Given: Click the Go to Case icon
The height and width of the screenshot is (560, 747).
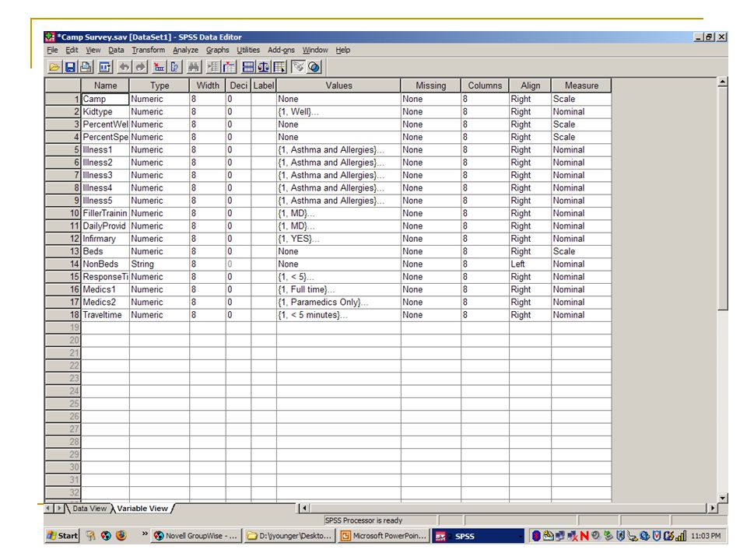Looking at the screenshot, I should click(159, 67).
